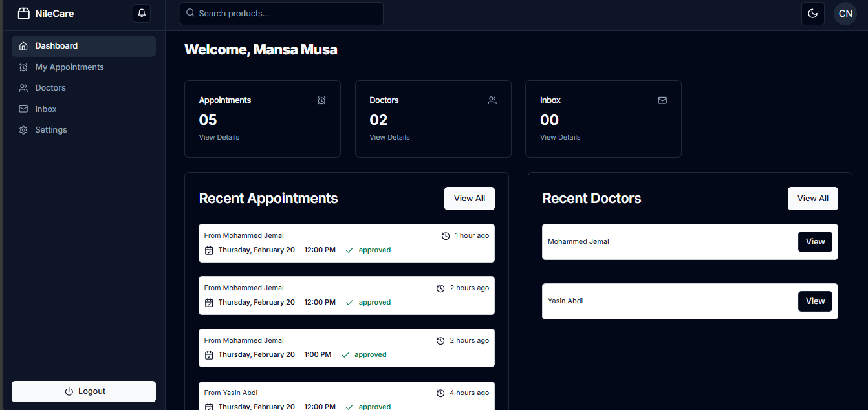
Task: Click the Search products input field
Action: (281, 13)
